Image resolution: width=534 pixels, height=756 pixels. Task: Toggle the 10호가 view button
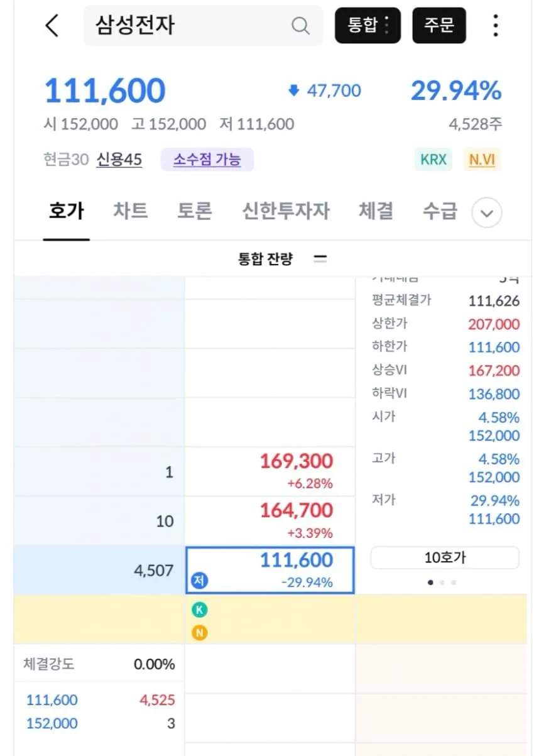445,557
